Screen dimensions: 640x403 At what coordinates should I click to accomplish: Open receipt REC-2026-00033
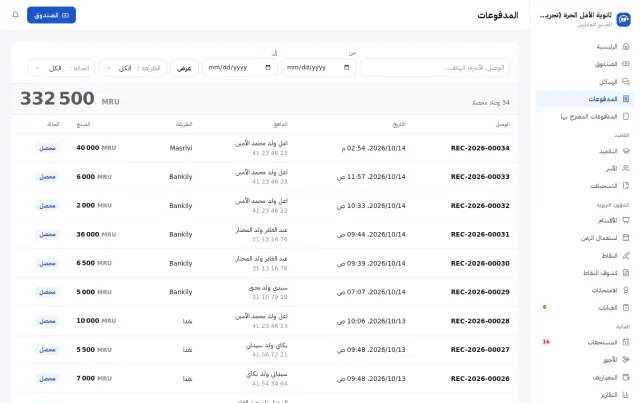[x=480, y=177]
